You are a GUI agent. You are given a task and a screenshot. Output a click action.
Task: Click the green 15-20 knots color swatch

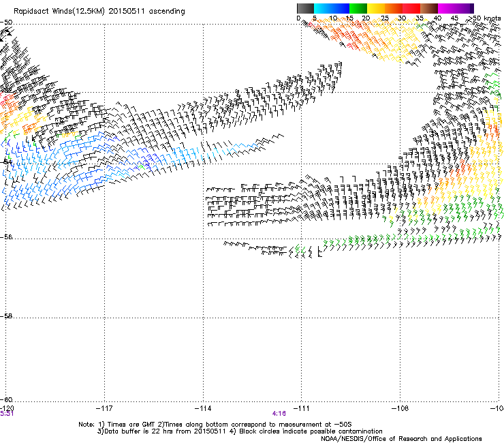click(x=358, y=8)
